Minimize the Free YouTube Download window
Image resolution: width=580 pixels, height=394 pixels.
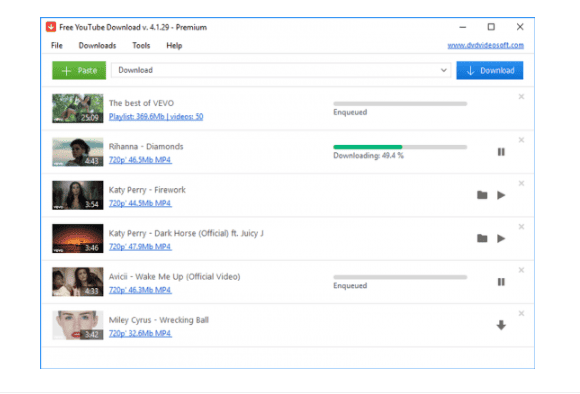463,27
